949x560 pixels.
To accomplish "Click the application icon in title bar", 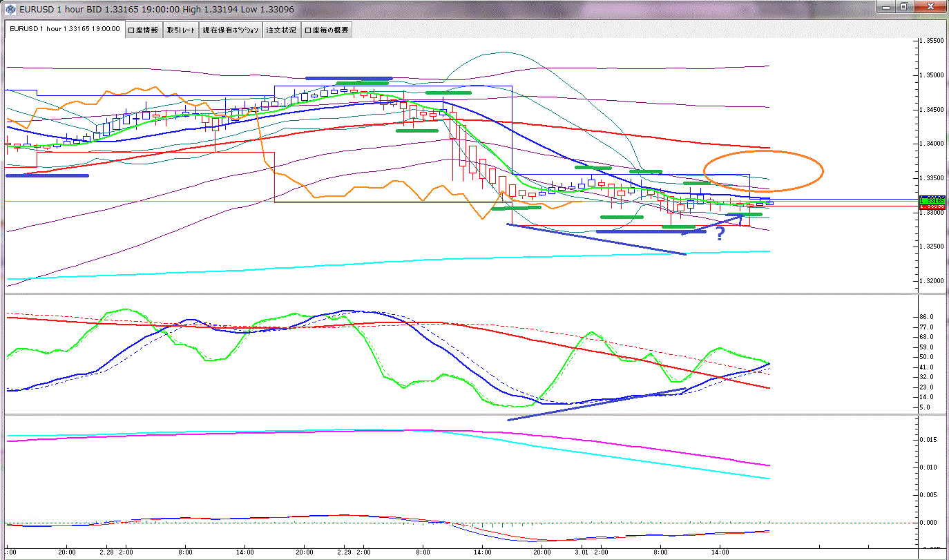I will coord(10,10).
